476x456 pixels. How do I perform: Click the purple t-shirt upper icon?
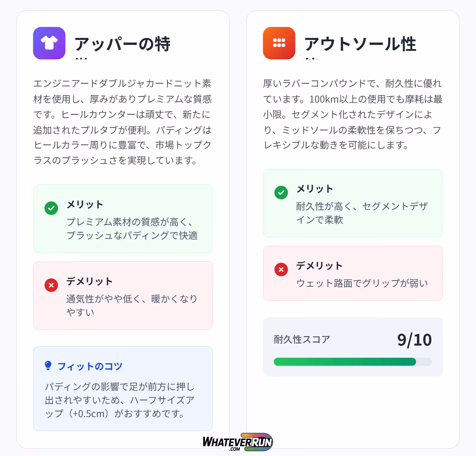49,43
